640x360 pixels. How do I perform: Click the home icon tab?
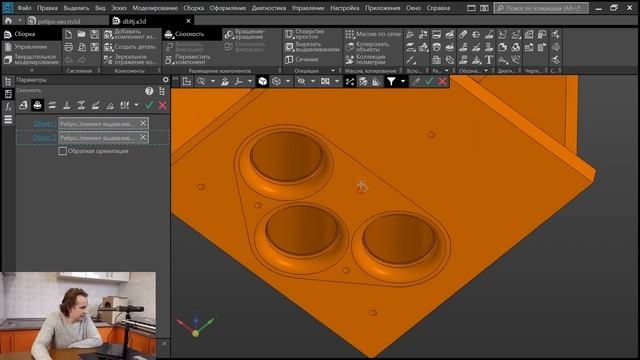pos(8,21)
